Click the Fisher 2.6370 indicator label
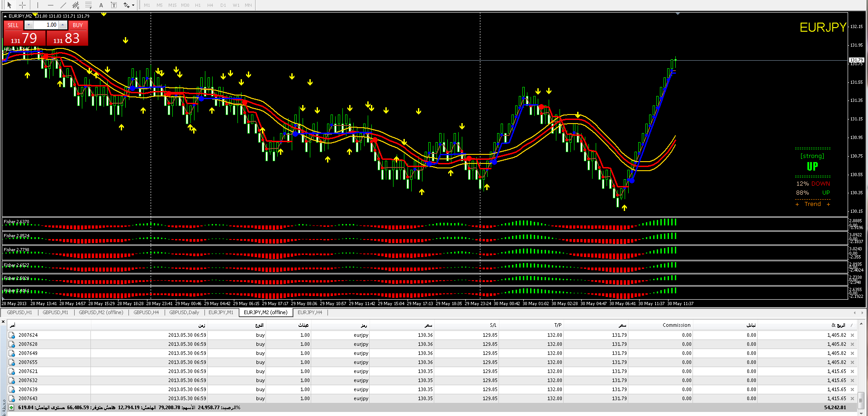Screen dimensions: 868x416 [x=16, y=222]
